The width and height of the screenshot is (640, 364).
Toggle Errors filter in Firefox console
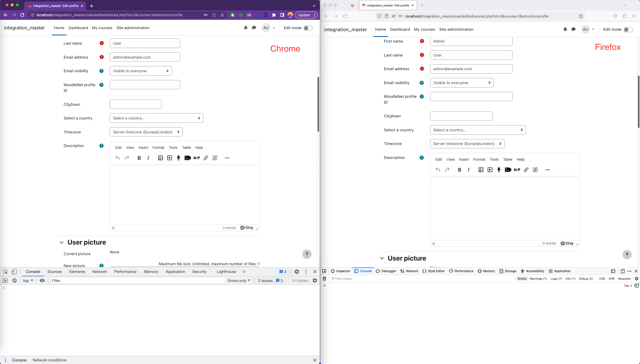[x=522, y=279]
